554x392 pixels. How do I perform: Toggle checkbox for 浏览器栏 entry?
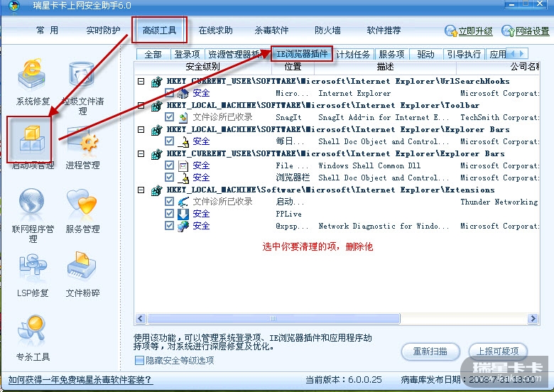169,178
